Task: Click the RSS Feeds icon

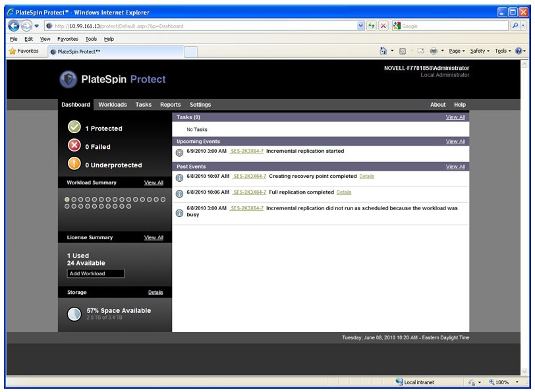Action: click(403, 51)
